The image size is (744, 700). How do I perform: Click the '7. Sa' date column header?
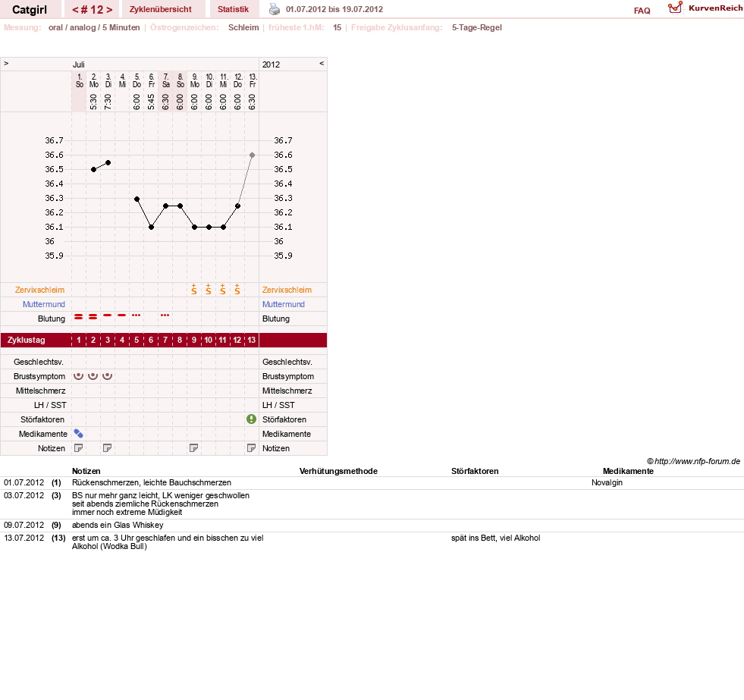tap(165, 80)
